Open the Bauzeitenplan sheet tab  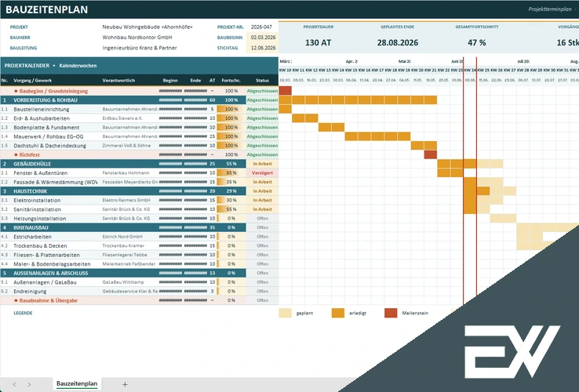click(77, 383)
